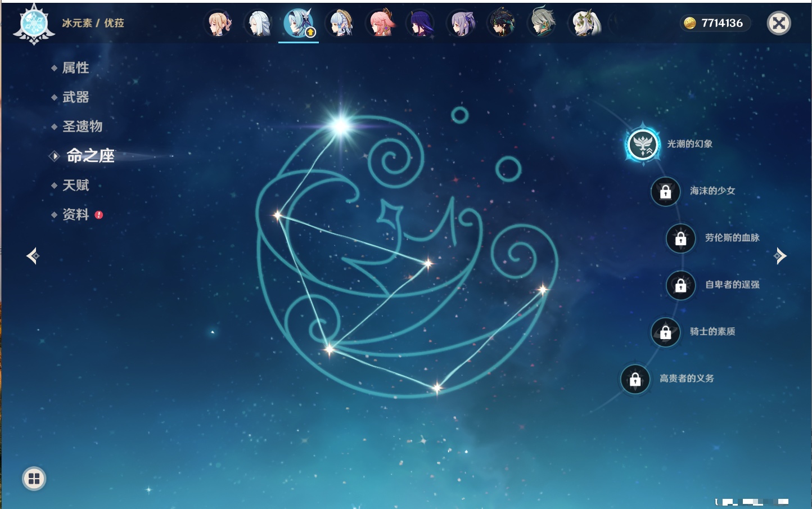This screenshot has height=509, width=812.
Task: Open the unlocked 光潮的幻象 constellation node
Action: tap(643, 145)
